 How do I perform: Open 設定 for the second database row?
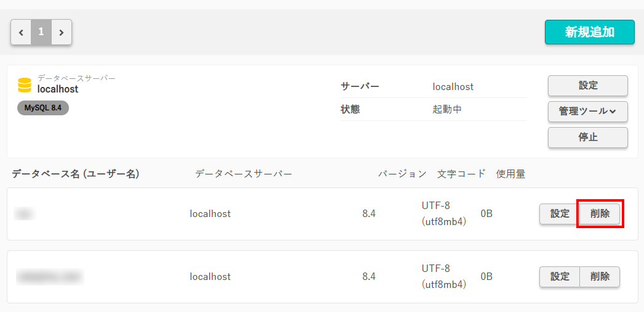(x=560, y=277)
